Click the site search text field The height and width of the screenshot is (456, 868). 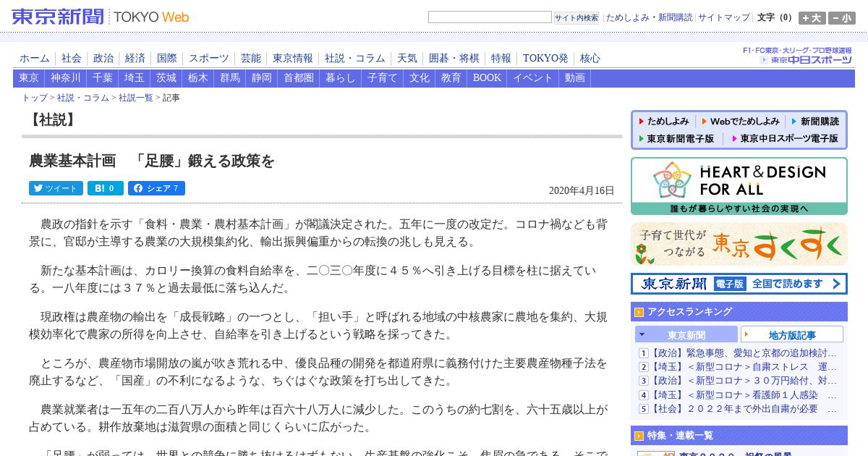(490, 17)
